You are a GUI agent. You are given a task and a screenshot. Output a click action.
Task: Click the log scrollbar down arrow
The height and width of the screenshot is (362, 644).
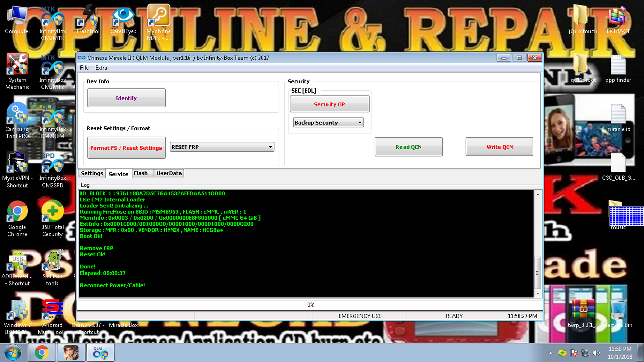538,294
